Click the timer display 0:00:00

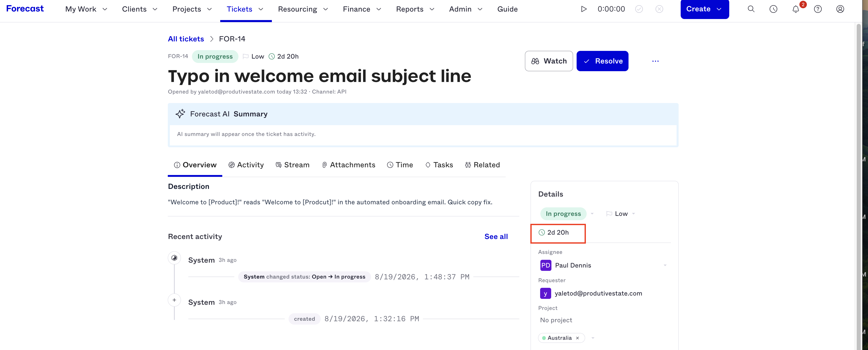click(611, 9)
